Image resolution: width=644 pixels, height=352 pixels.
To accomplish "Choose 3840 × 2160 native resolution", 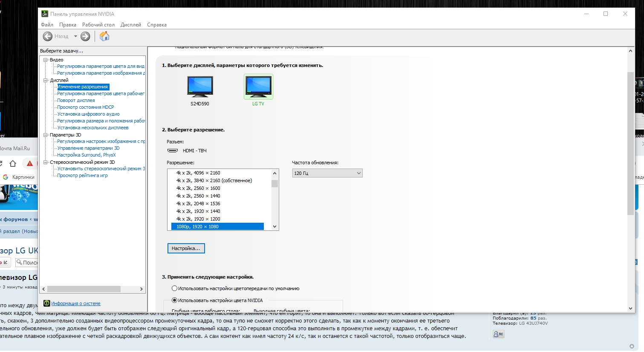I will (x=214, y=180).
